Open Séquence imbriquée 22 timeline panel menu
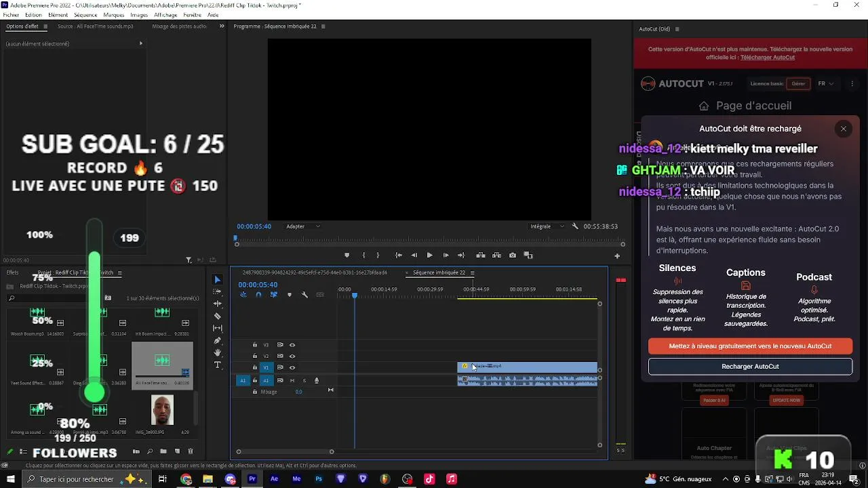 pyautogui.click(x=473, y=272)
